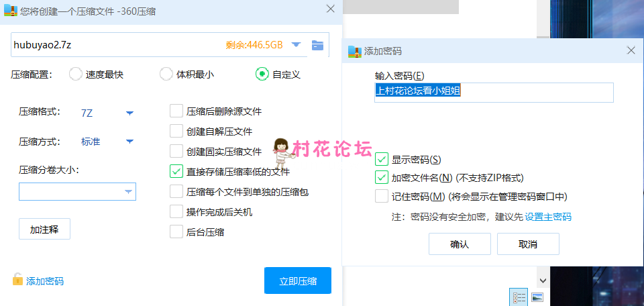Enable 操作完成后关机 checkbox
Image resolution: width=644 pixels, height=306 pixels.
(176, 212)
